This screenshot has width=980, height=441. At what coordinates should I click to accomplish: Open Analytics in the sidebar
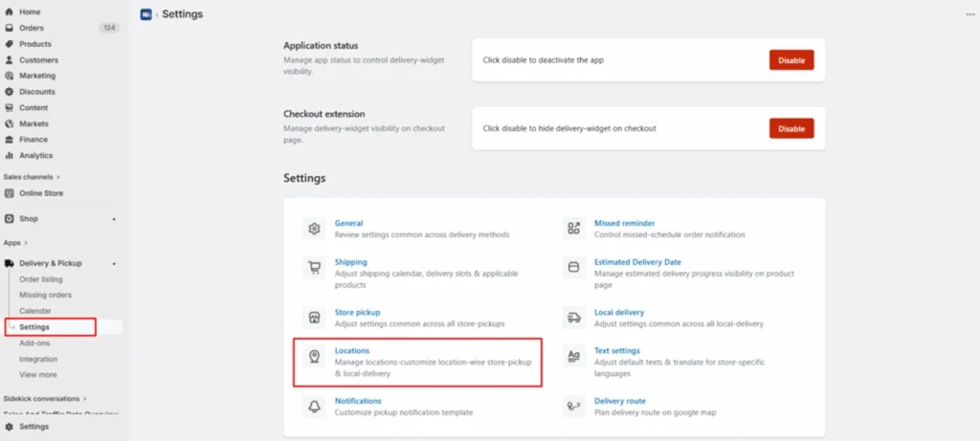pyautogui.click(x=35, y=155)
